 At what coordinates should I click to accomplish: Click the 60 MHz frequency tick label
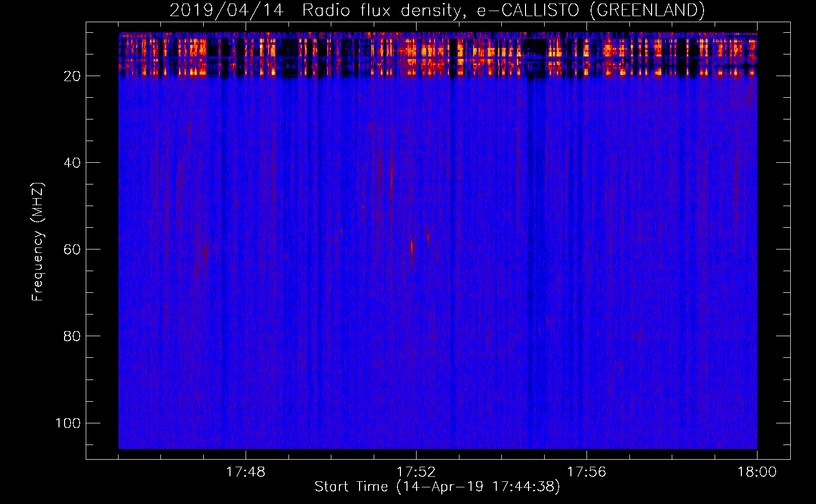point(72,249)
